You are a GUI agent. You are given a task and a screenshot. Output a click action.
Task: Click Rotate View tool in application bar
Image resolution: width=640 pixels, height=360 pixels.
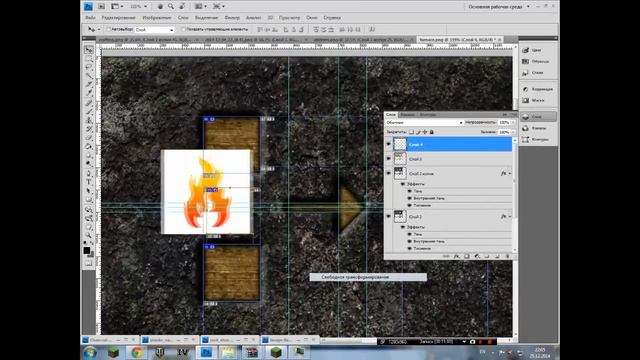182,6
